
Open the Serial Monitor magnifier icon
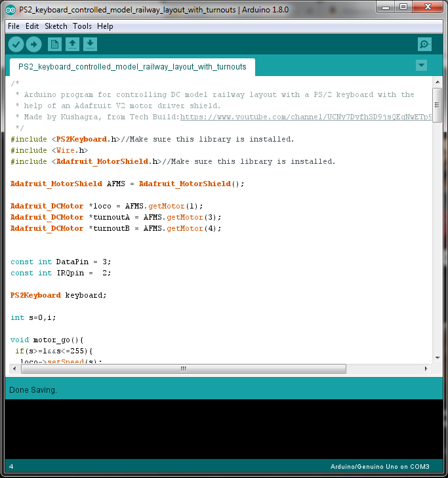click(x=424, y=45)
